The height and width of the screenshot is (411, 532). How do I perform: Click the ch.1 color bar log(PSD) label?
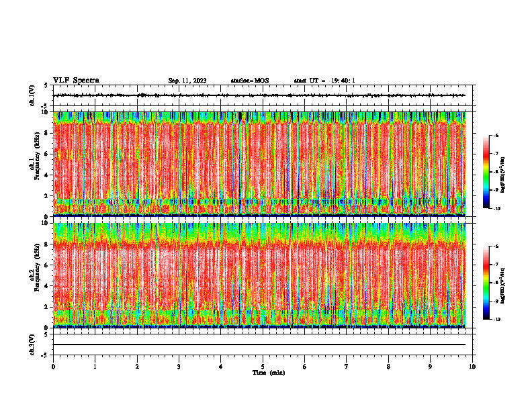click(x=503, y=175)
